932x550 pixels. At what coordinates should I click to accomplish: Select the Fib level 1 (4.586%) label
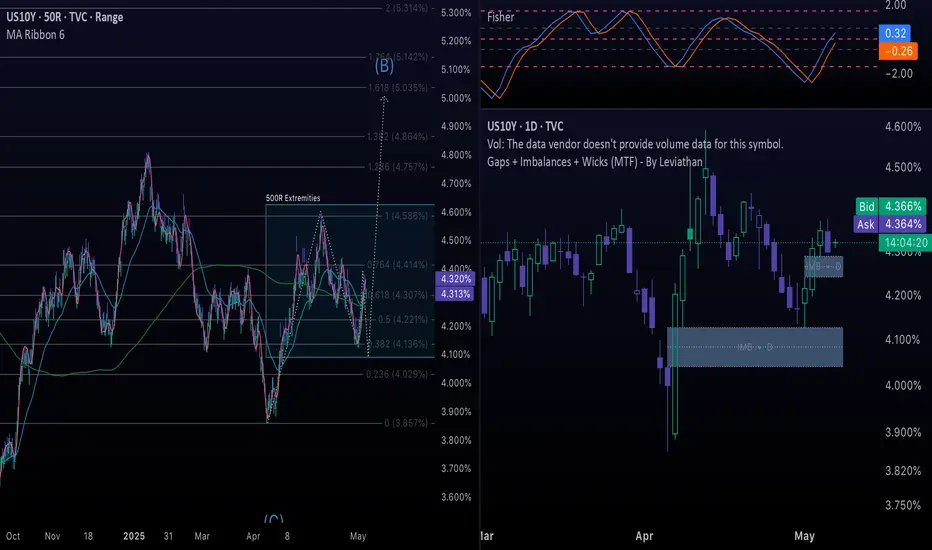[406, 215]
